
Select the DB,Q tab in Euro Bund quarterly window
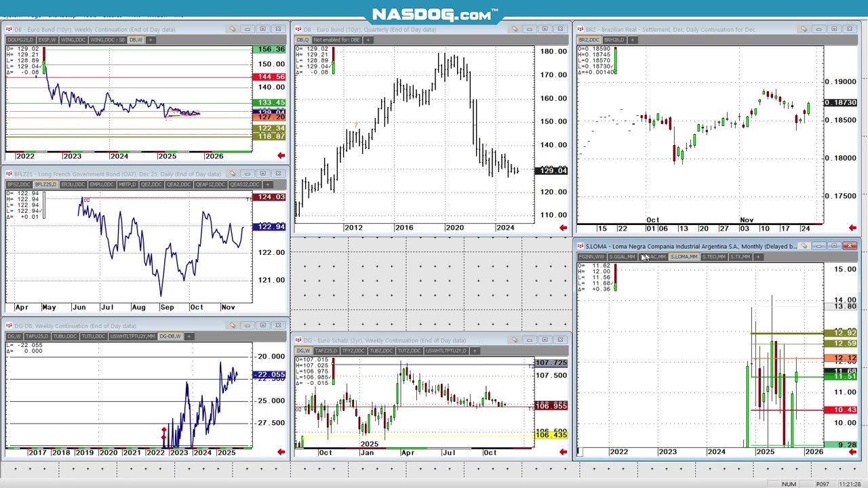click(302, 40)
